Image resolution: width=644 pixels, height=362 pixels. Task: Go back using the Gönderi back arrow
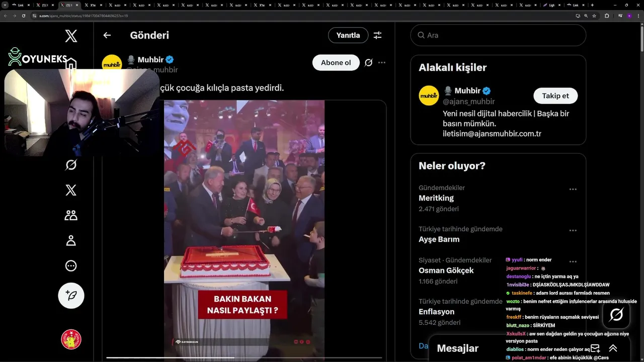tap(107, 35)
